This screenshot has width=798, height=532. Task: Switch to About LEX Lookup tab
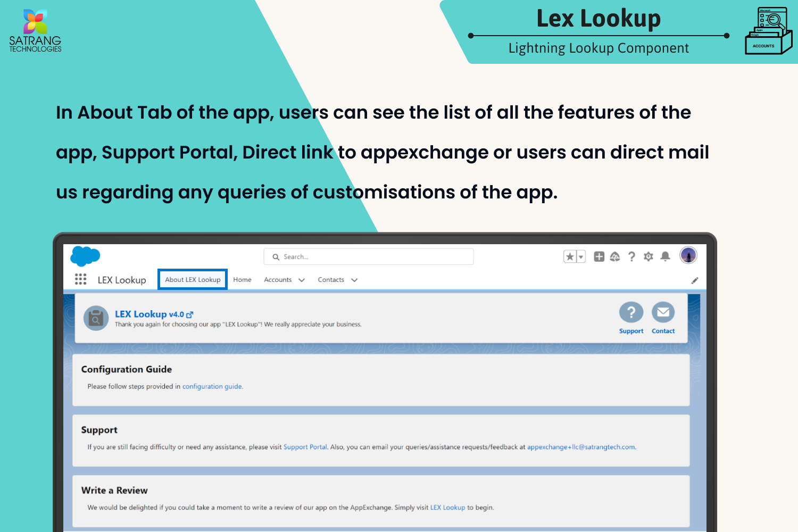(x=193, y=279)
